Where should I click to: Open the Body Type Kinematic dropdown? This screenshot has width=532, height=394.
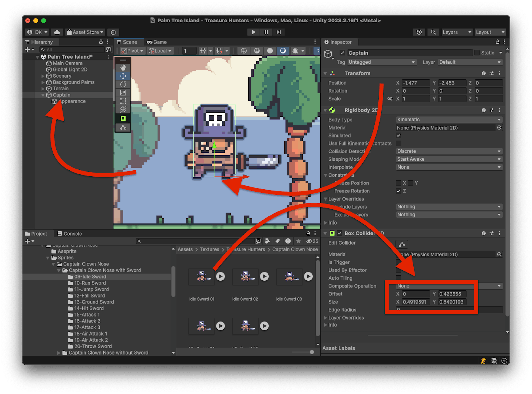coord(449,119)
